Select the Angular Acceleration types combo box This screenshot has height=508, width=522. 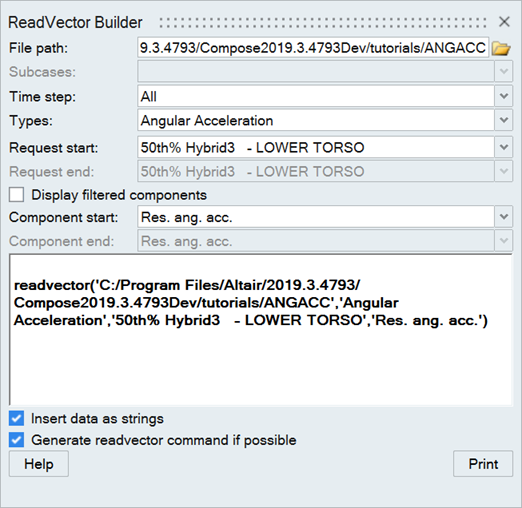click(x=316, y=120)
